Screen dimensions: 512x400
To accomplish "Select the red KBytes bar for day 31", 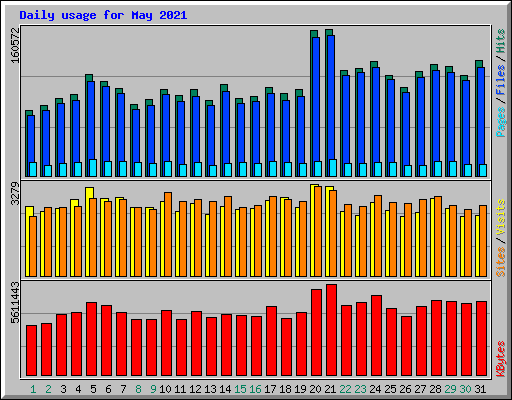I will point(481,338).
